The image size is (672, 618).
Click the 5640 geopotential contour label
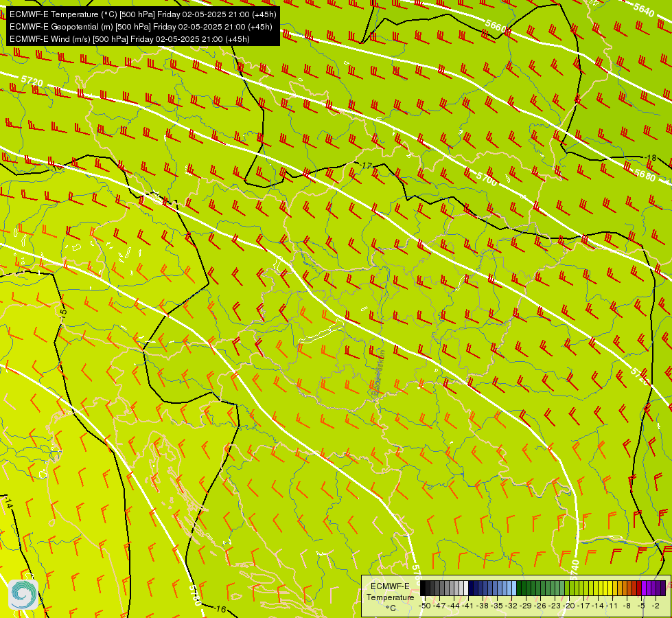pyautogui.click(x=644, y=10)
